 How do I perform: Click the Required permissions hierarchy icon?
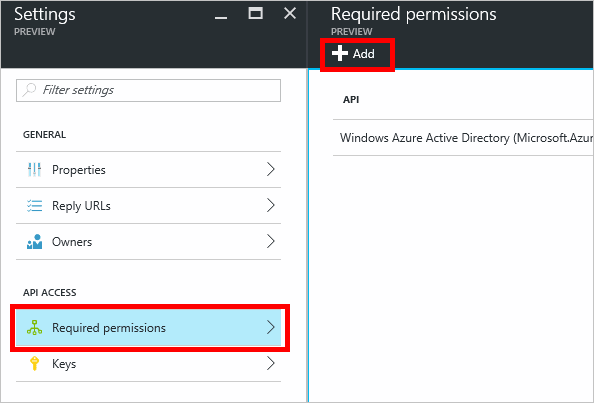[34, 328]
